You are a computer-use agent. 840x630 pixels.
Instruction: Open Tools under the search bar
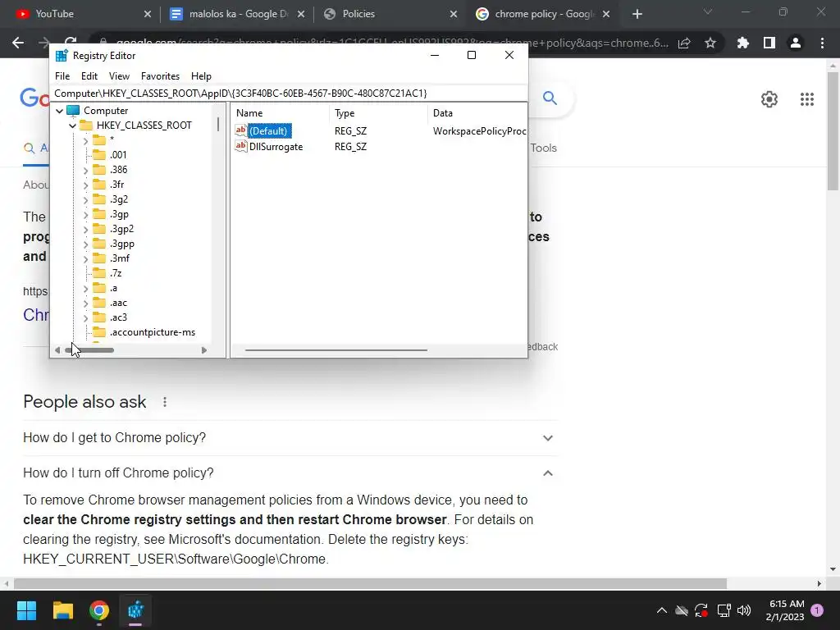543,148
